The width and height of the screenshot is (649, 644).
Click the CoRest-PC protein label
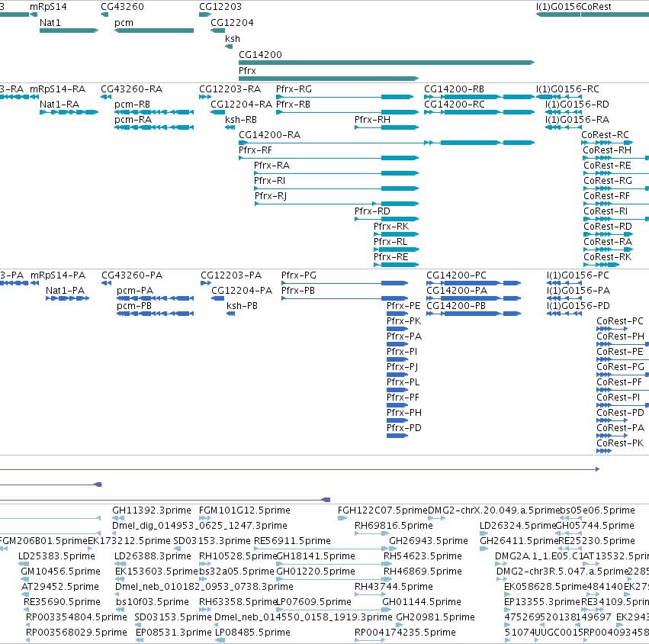click(x=620, y=321)
